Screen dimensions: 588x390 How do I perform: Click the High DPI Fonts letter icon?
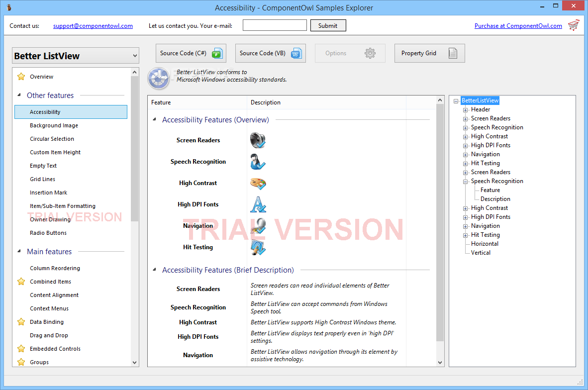[258, 204]
